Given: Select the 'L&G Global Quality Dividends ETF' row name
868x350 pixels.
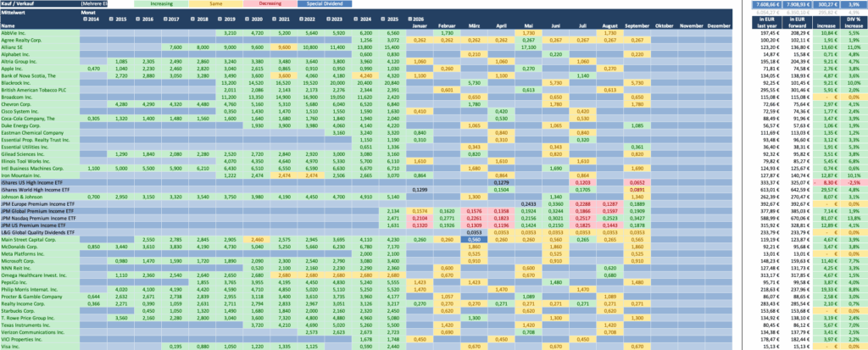Looking at the screenshot, I should tap(40, 232).
